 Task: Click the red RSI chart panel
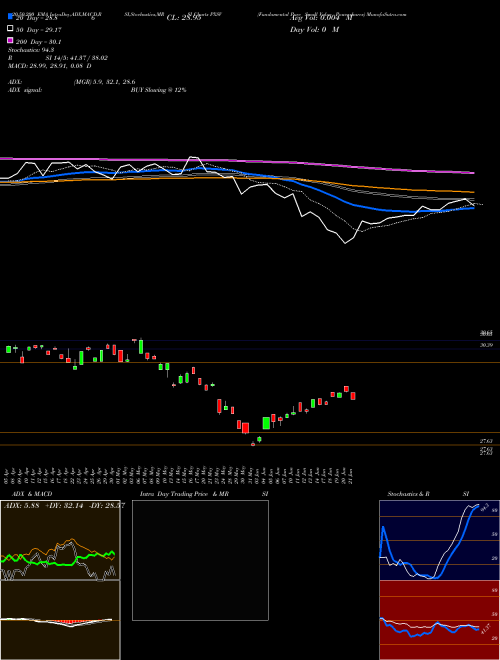pyautogui.click(x=439, y=620)
